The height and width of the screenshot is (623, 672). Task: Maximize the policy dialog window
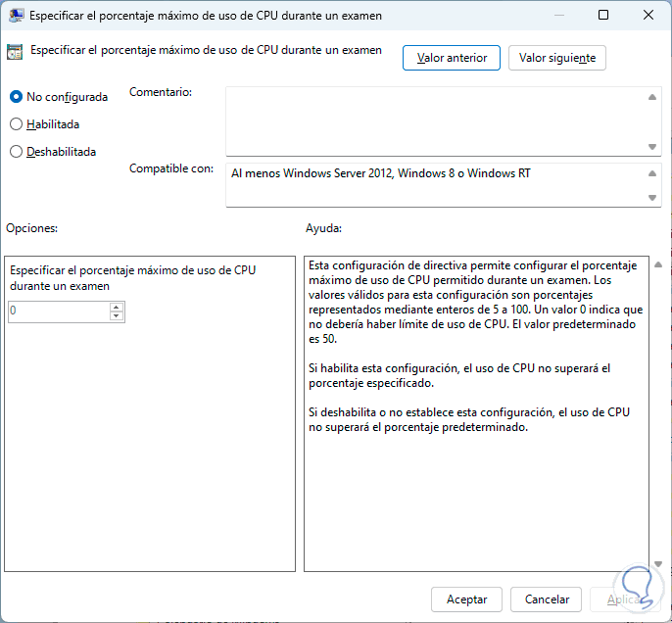603,15
